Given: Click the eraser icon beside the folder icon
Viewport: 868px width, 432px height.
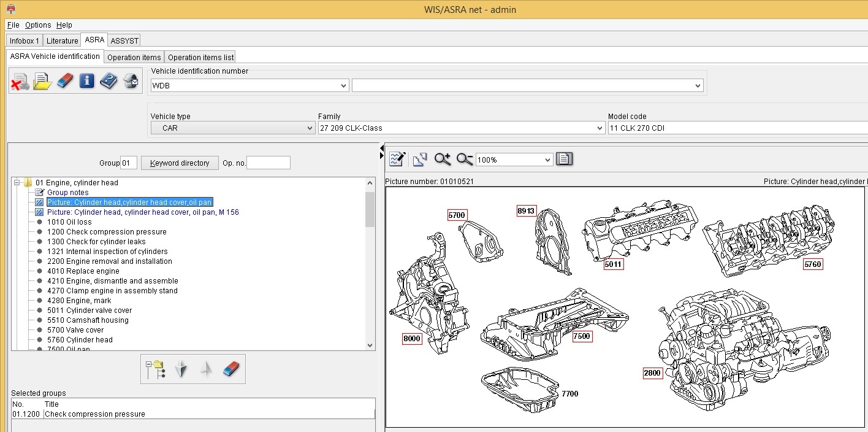Looking at the screenshot, I should [65, 81].
